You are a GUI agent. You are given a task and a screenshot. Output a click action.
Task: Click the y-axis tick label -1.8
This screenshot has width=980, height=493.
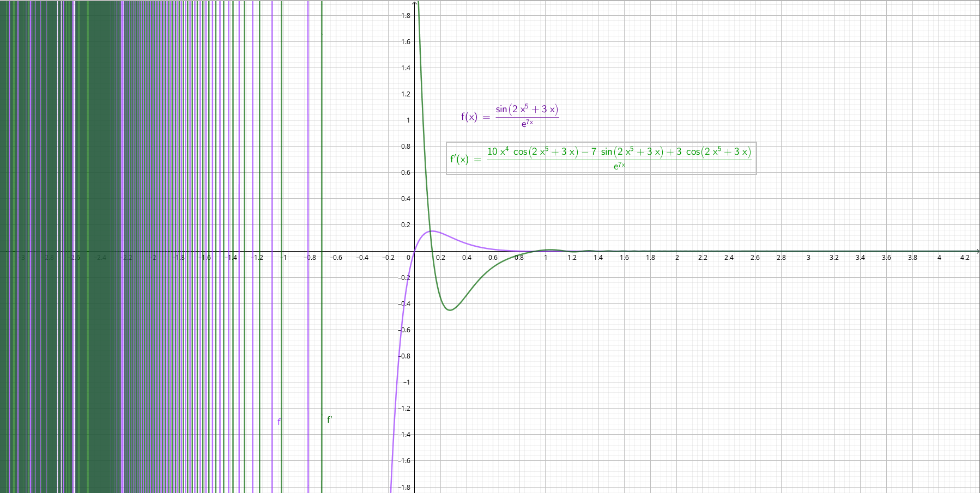point(404,488)
